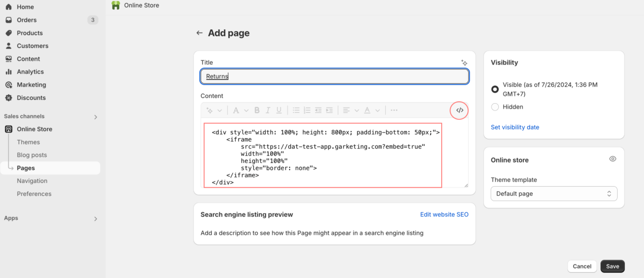The height and width of the screenshot is (278, 644).
Task: Open Orders in the sidebar
Action: point(27,20)
